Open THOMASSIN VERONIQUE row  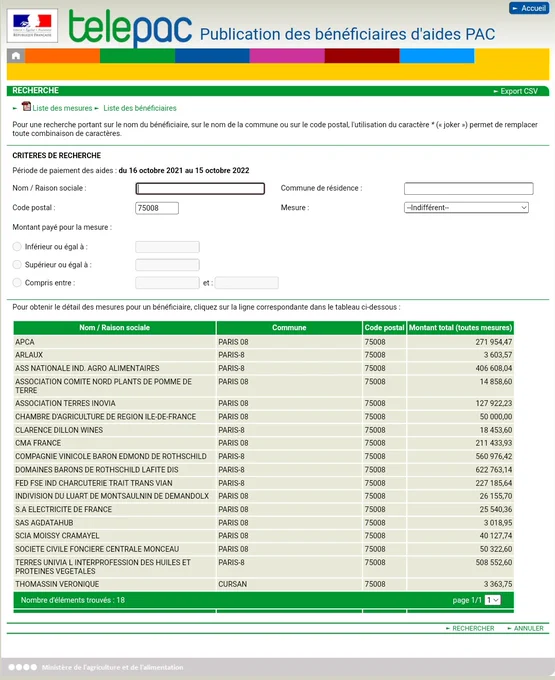coord(264,584)
